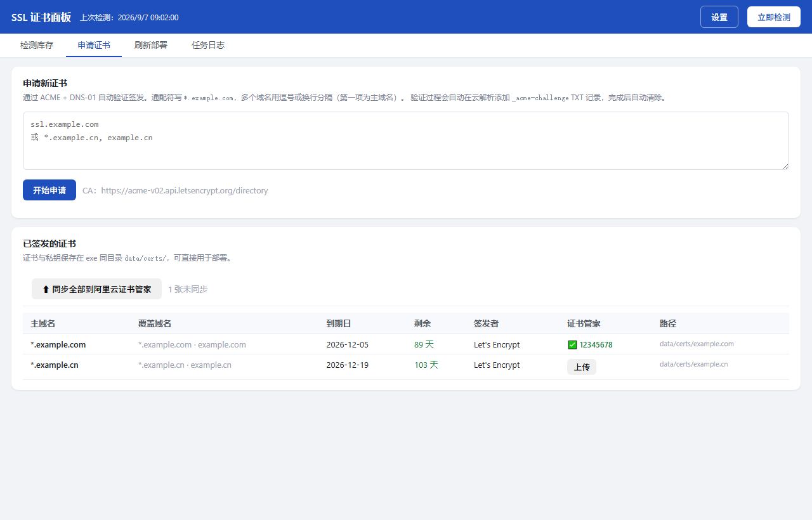Click covered domains *.example.com · example.com

192,345
